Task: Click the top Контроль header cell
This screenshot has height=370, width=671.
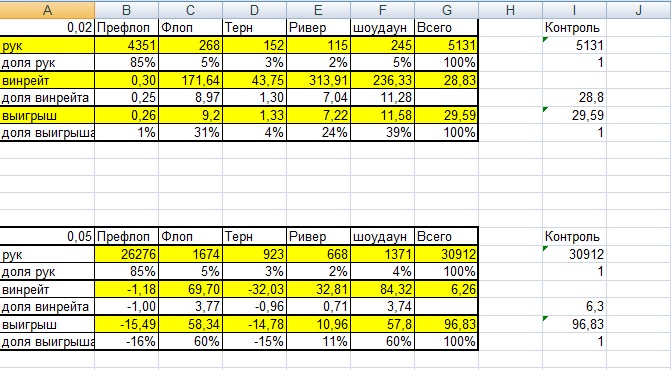Action: click(x=574, y=27)
